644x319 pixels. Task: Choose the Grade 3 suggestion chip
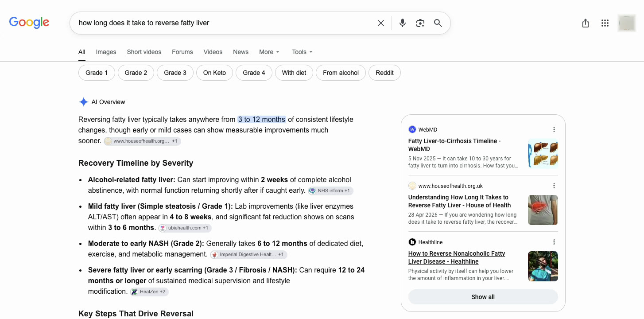click(175, 73)
